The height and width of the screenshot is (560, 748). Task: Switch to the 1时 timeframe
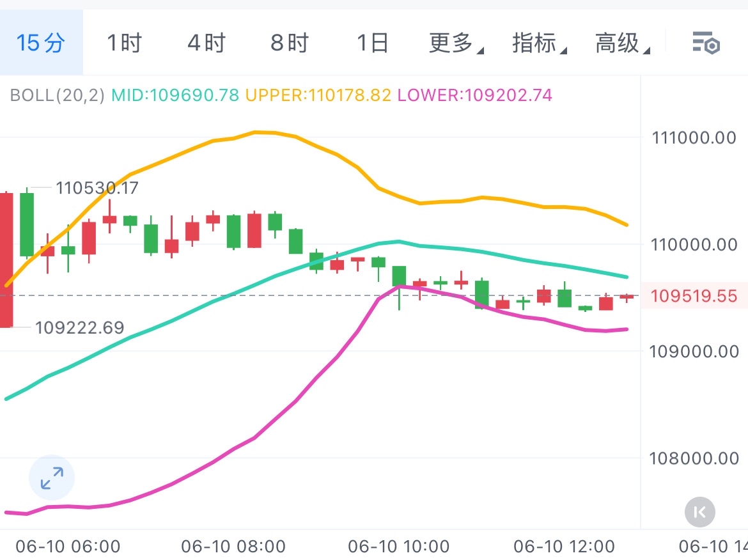(124, 43)
